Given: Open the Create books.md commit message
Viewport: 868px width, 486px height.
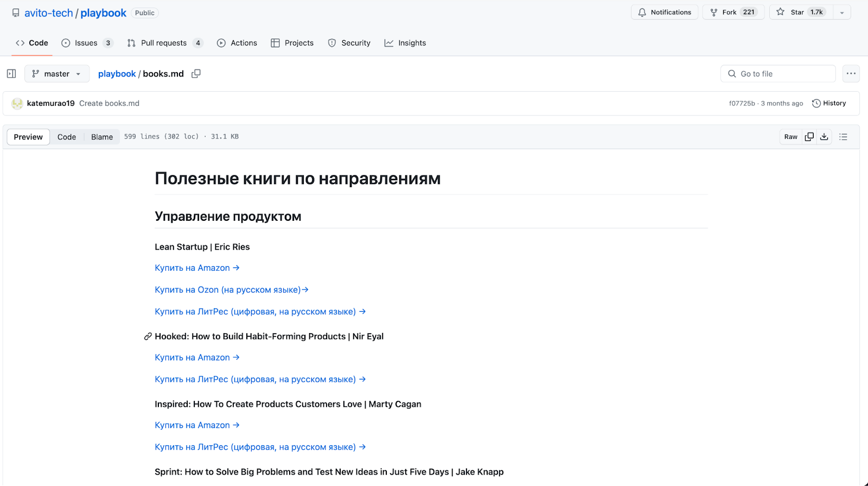Looking at the screenshot, I should [109, 103].
